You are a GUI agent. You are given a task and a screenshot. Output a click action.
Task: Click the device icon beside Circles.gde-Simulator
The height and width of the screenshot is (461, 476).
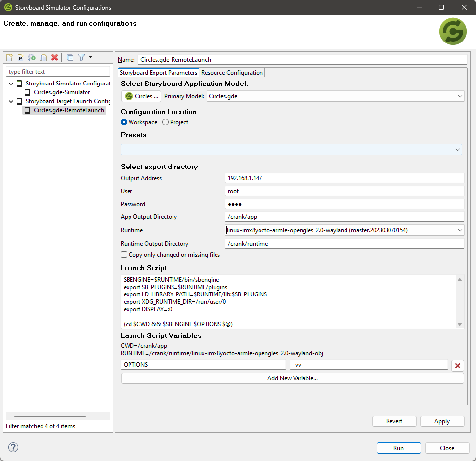(27, 92)
